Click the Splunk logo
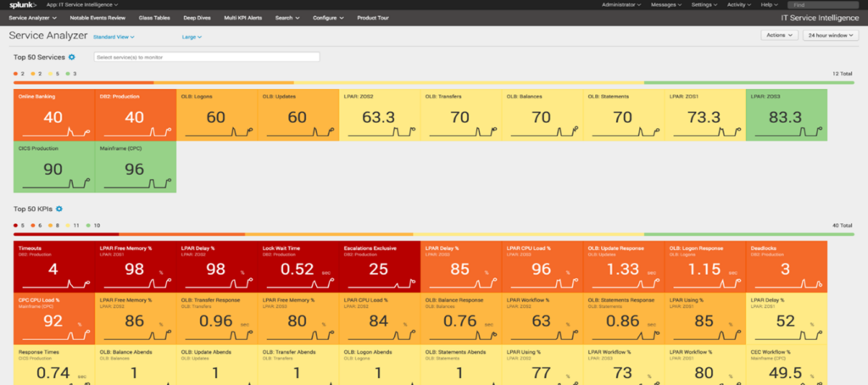 (x=23, y=4)
